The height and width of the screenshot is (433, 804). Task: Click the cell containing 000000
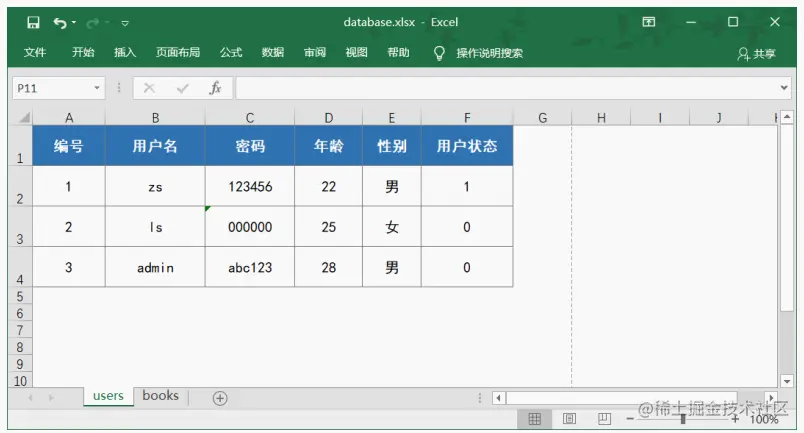pyautogui.click(x=250, y=227)
